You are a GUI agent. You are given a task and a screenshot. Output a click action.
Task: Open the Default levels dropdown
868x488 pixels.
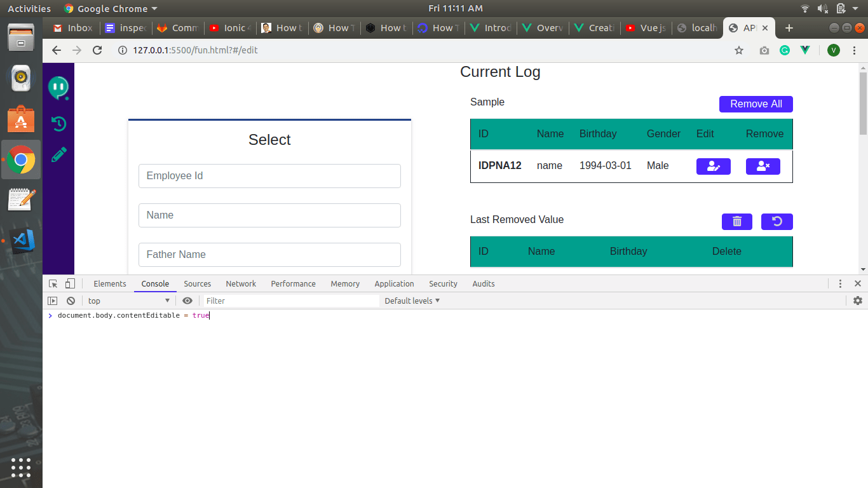pos(412,301)
